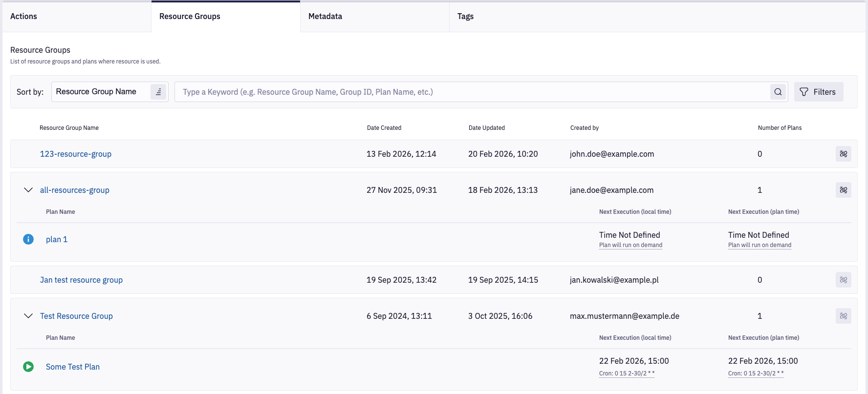
Task: Switch to the Actions tab
Action: (x=23, y=17)
